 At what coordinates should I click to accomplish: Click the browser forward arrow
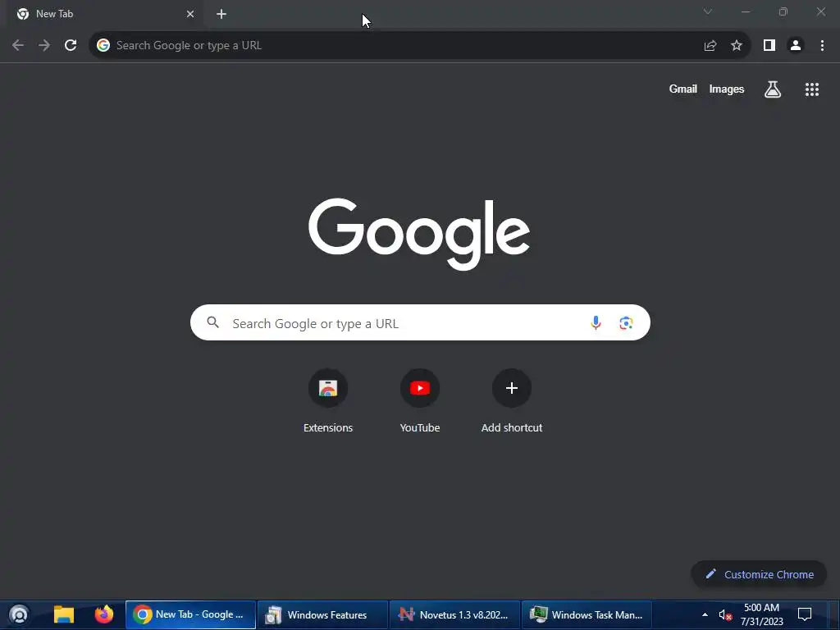click(44, 46)
